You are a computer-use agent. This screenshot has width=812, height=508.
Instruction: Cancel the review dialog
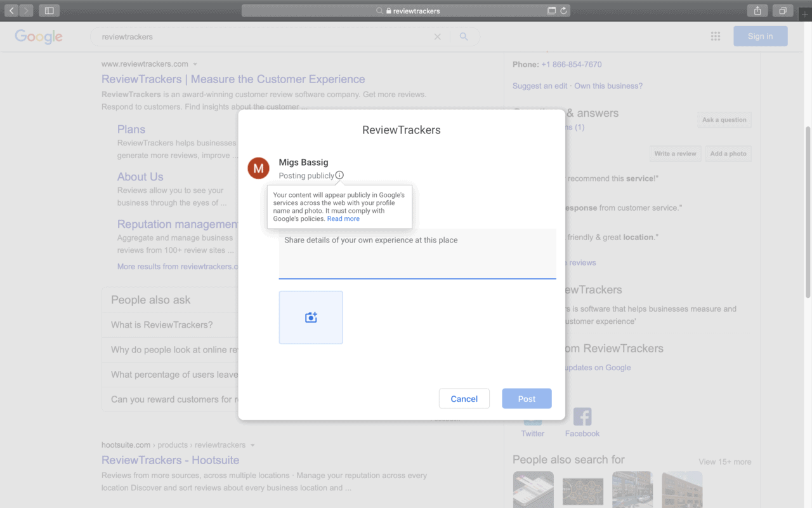click(464, 398)
